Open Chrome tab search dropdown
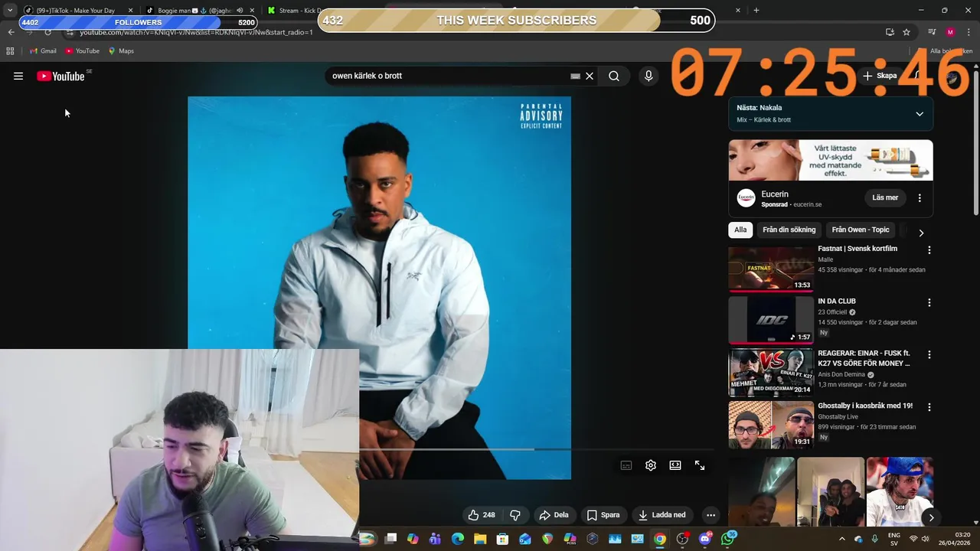The width and height of the screenshot is (980, 551). coord(10,10)
